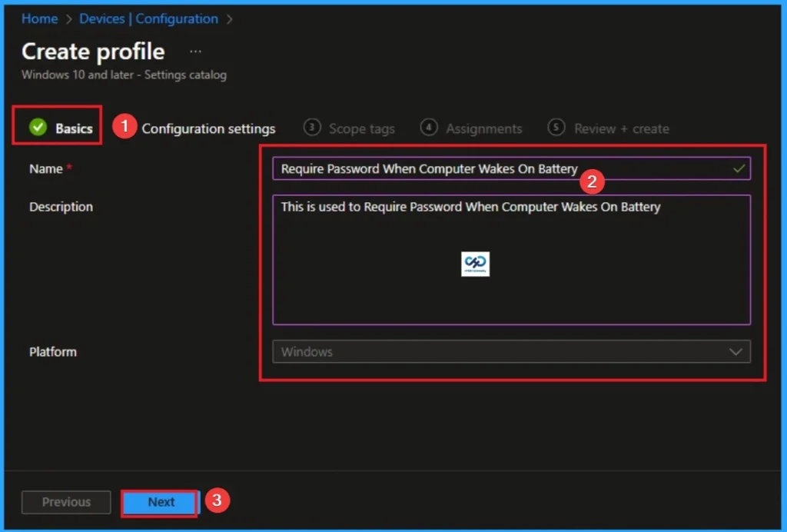The image size is (787, 532).
Task: Switch to the Configuration settings tab
Action: click(x=208, y=128)
